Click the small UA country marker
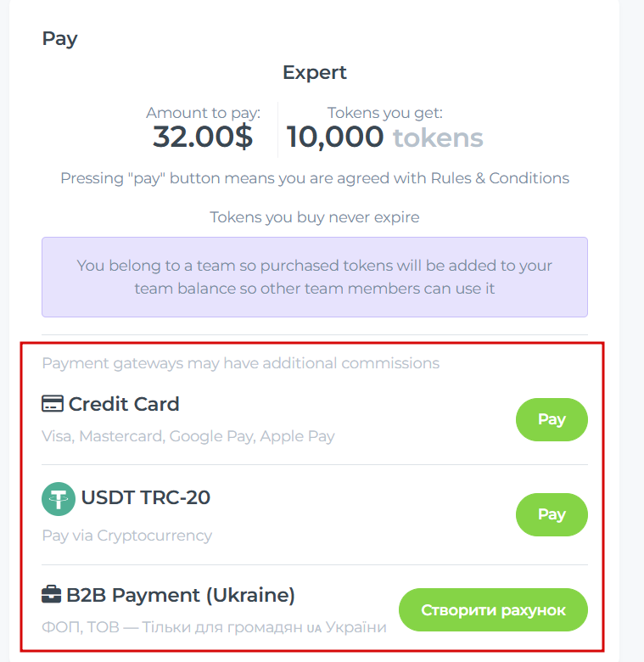Image resolution: width=644 pixels, height=662 pixels. tap(314, 629)
